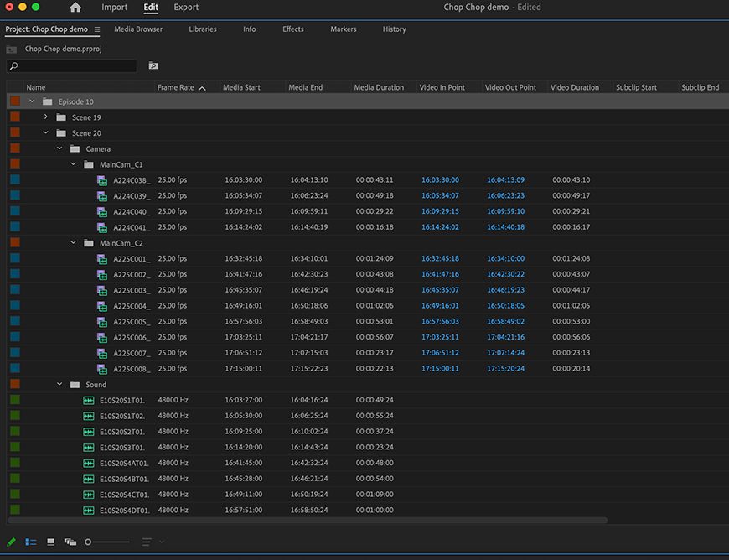Viewport: 729px width, 560px height.
Task: Click the project search input field
Action: pyautogui.click(x=72, y=66)
